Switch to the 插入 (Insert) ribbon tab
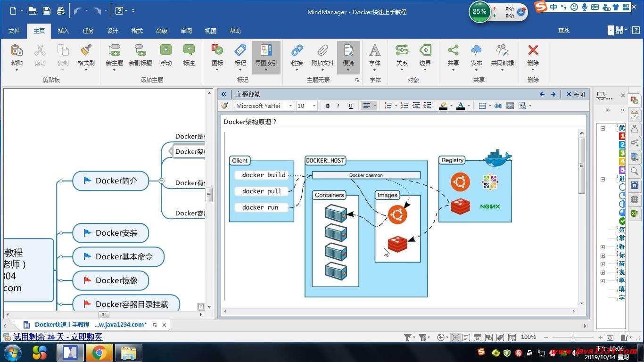 [x=63, y=31]
